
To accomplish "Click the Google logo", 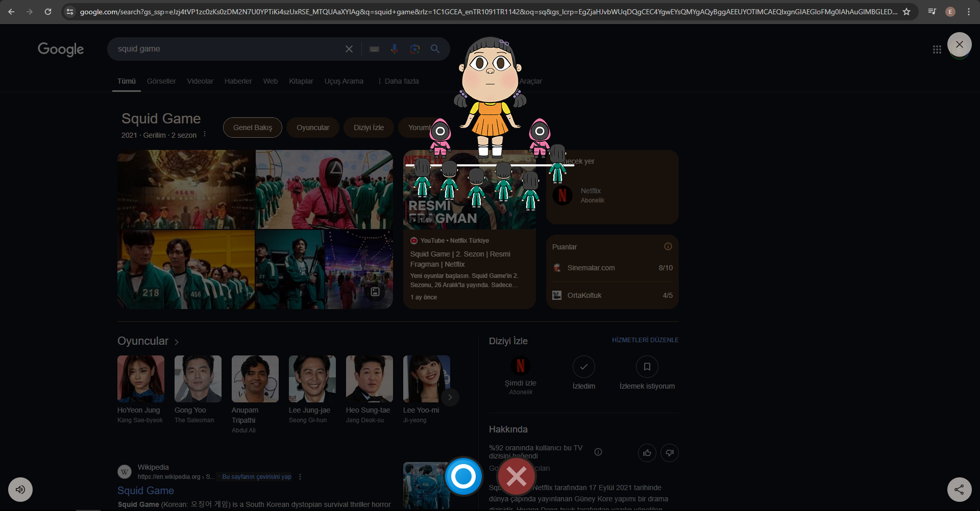I will (x=61, y=49).
